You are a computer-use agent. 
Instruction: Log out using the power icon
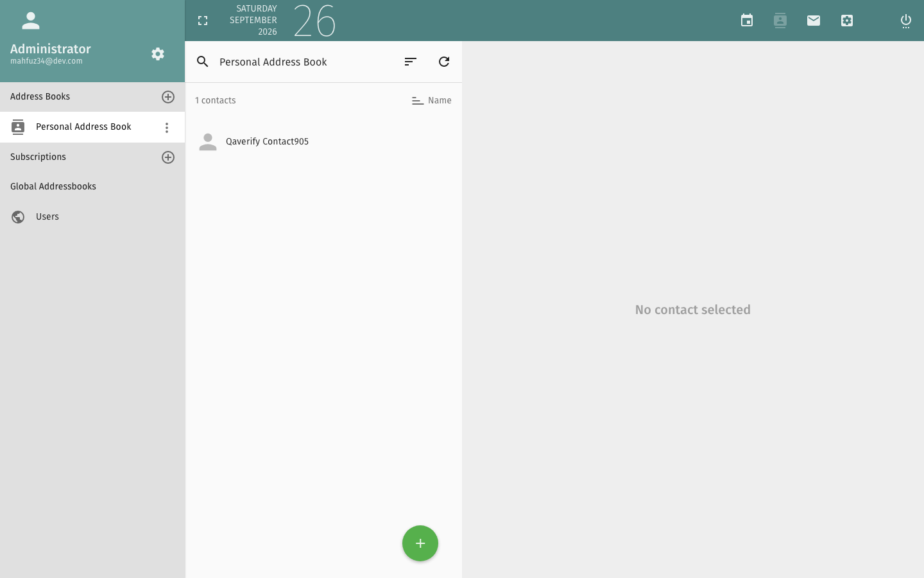pos(906,21)
